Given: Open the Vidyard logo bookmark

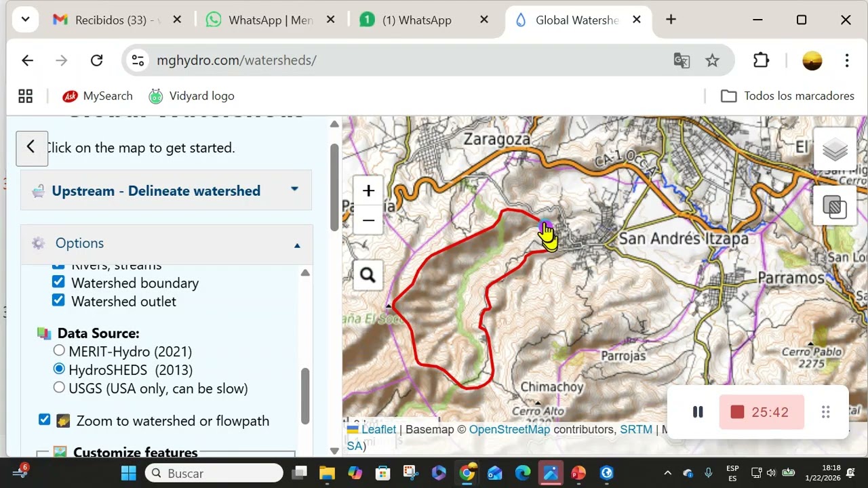Looking at the screenshot, I should [x=192, y=96].
